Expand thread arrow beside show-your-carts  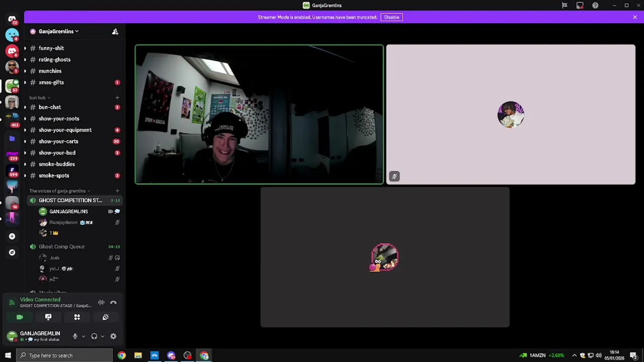[25, 141]
